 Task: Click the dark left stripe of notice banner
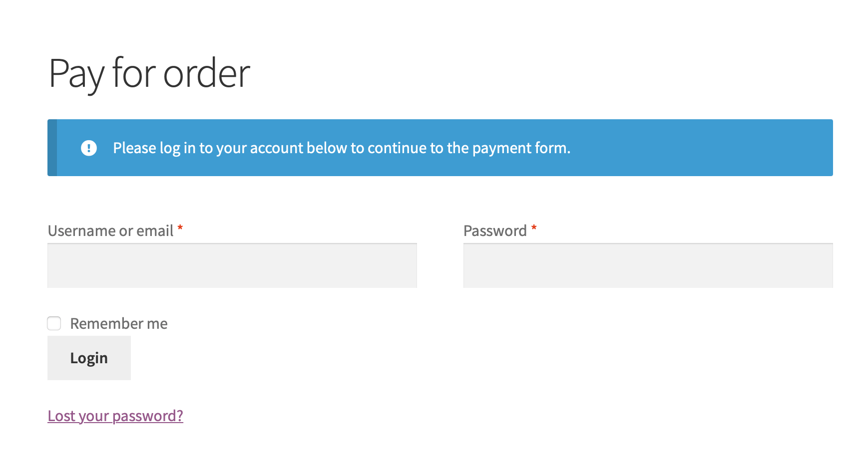pos(52,148)
